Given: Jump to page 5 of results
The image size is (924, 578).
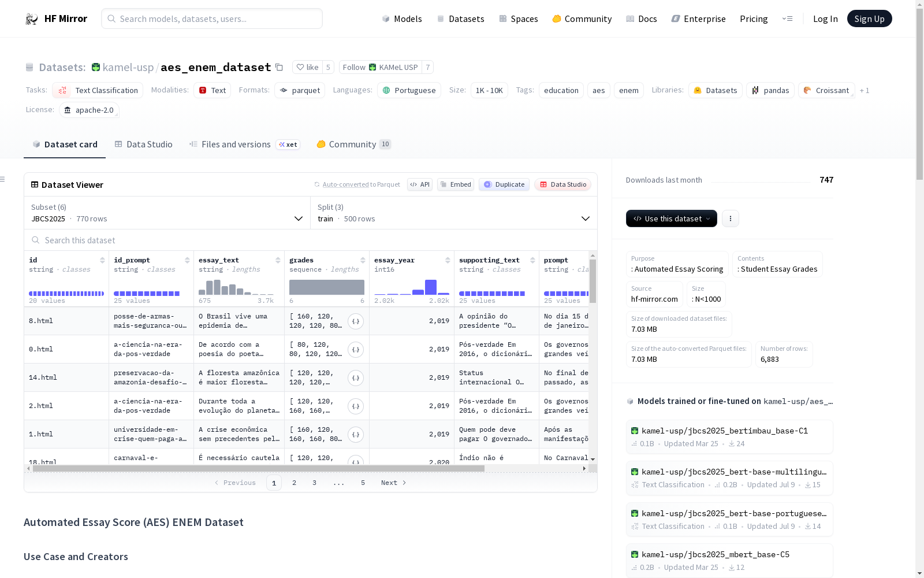Looking at the screenshot, I should pyautogui.click(x=363, y=483).
